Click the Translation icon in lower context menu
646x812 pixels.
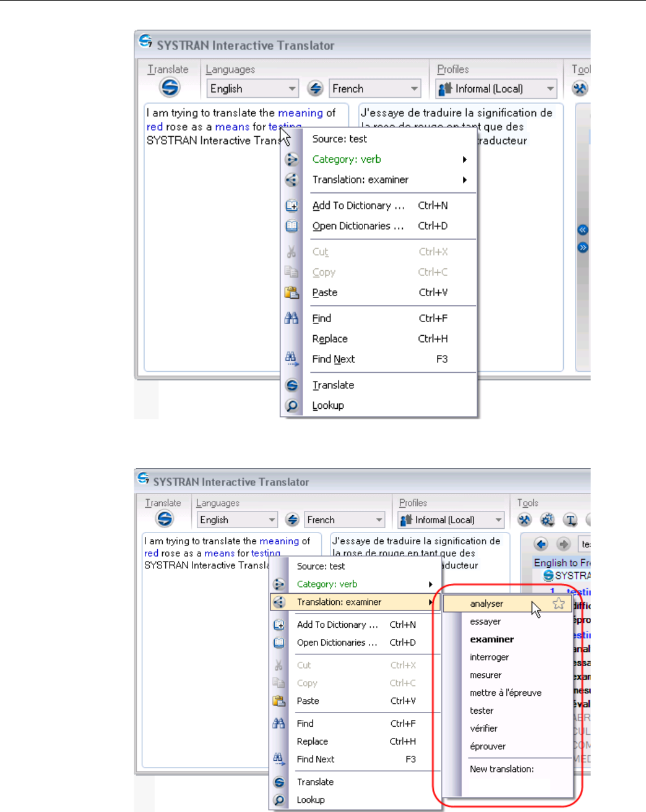(x=279, y=602)
